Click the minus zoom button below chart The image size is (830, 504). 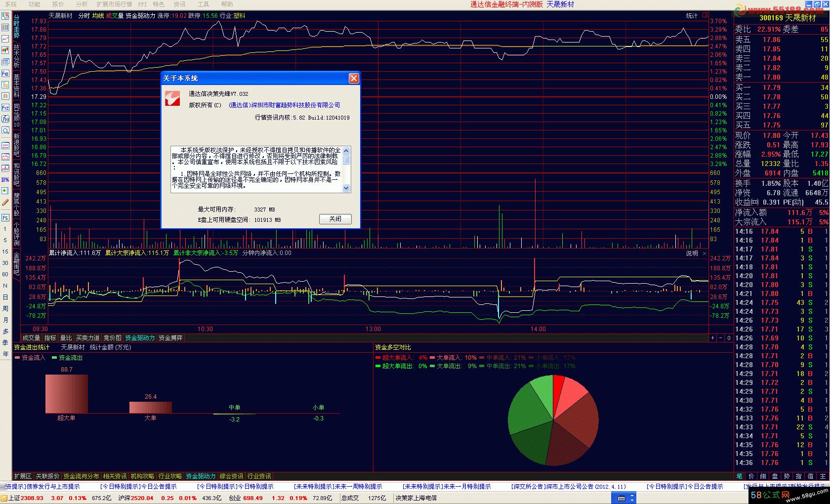[x=720, y=338]
